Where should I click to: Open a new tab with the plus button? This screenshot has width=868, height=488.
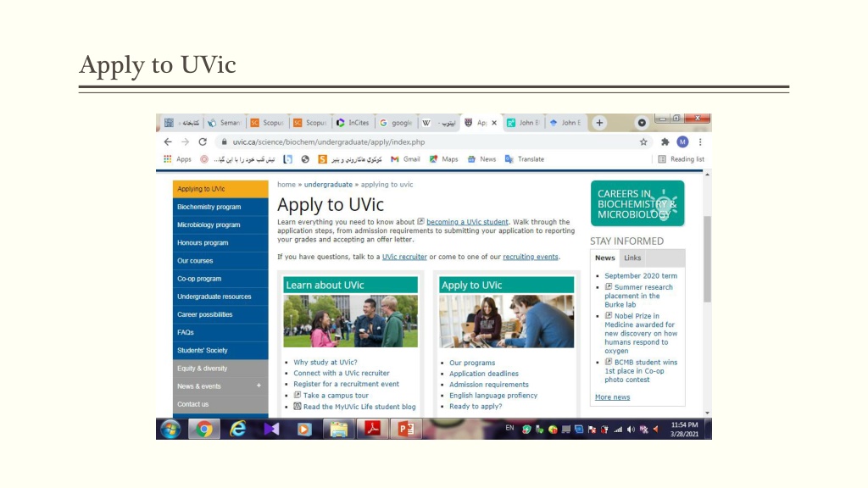click(x=599, y=123)
